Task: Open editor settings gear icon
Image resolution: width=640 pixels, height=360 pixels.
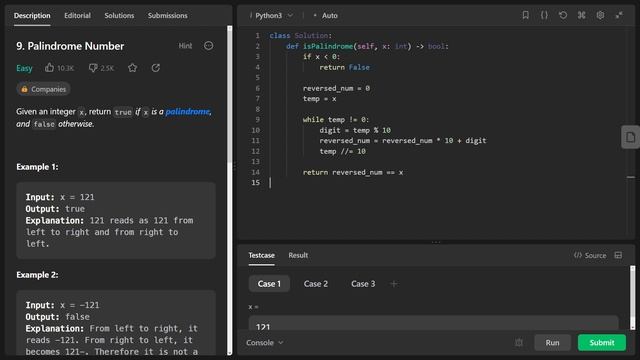Action: click(600, 15)
